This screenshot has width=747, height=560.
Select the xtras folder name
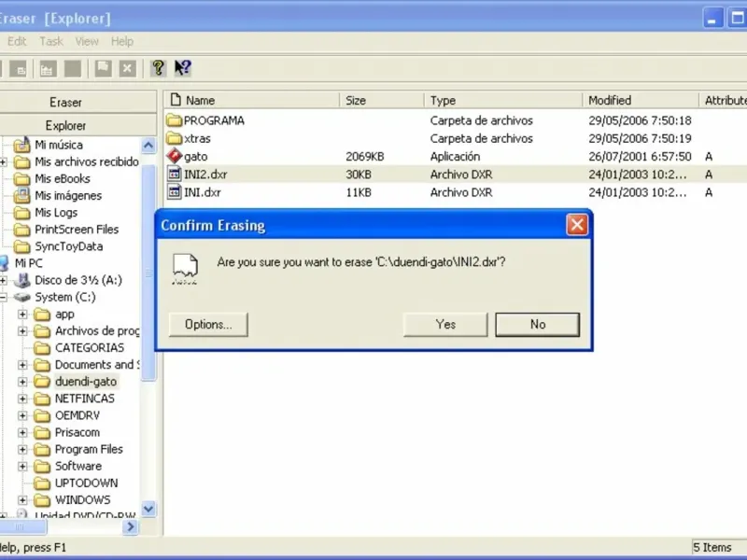pos(197,138)
